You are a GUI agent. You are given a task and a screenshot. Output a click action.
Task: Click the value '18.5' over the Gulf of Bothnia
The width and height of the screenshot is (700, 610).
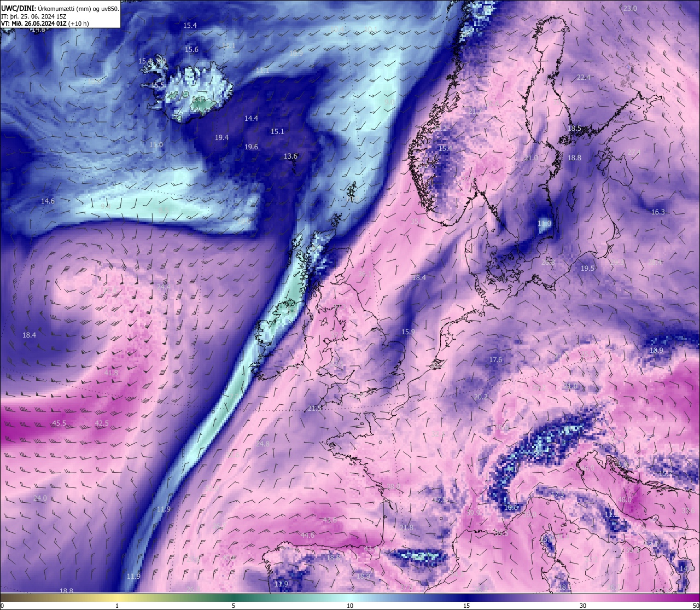pos(574,129)
